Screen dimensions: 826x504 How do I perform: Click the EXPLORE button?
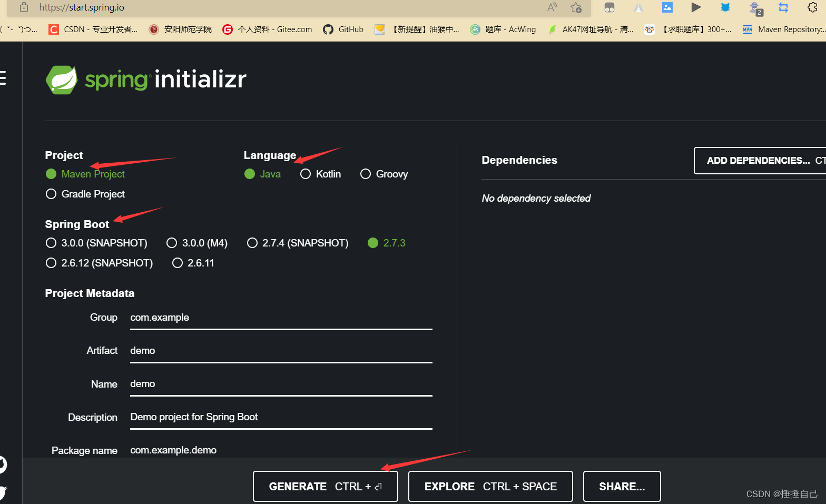click(x=490, y=487)
